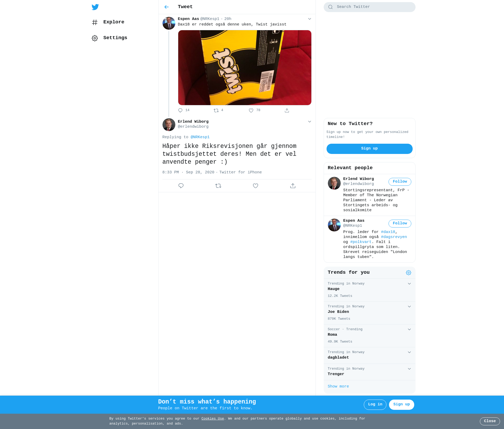Screen dimensions: 504x429
Task: Open the tweet timestamp 8:33 PM Sep 28, 2020
Action: pyautogui.click(x=188, y=172)
